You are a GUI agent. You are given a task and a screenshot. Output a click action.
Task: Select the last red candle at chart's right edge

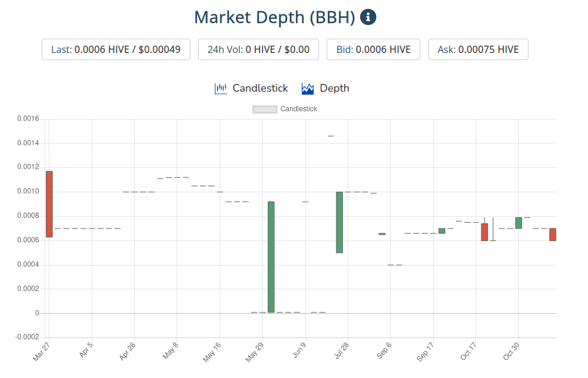coord(553,235)
